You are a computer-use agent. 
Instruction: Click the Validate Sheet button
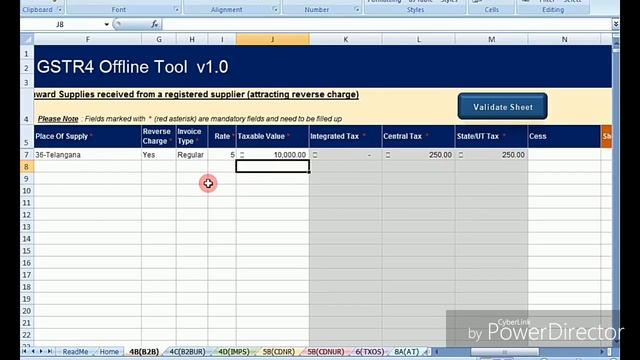(502, 107)
